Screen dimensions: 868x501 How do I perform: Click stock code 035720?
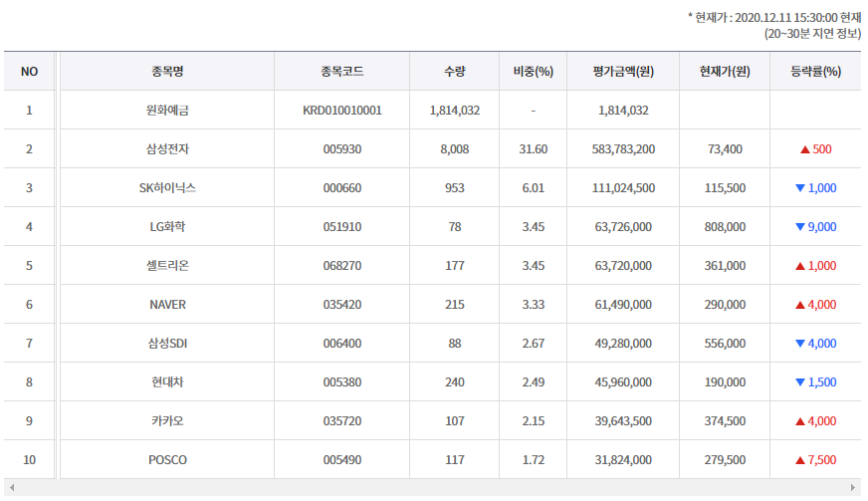point(342,420)
